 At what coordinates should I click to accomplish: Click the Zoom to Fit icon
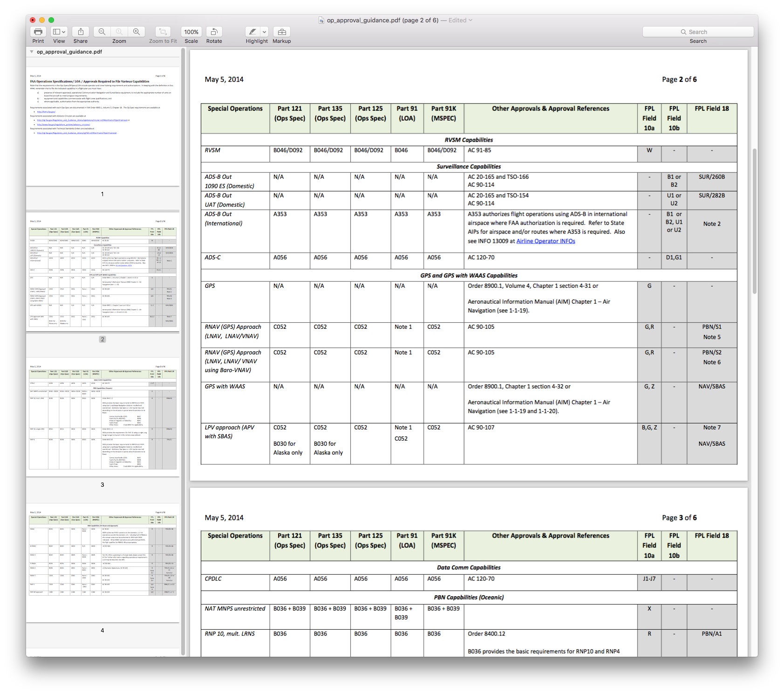click(163, 32)
